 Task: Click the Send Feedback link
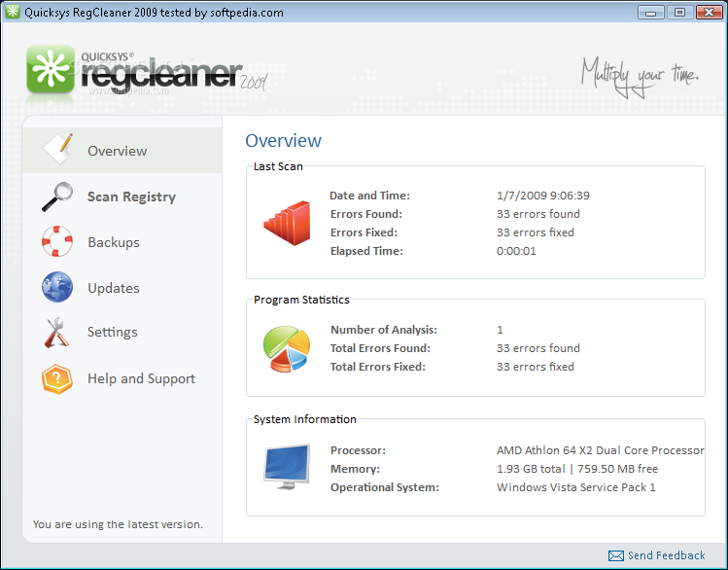point(666,555)
